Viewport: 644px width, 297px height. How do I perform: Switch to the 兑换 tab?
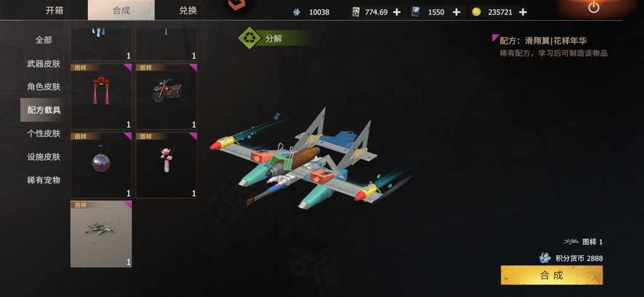(188, 10)
